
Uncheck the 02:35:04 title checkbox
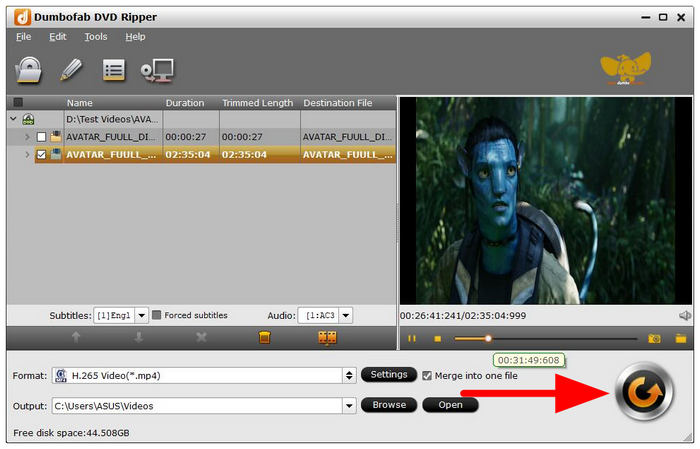click(41, 154)
